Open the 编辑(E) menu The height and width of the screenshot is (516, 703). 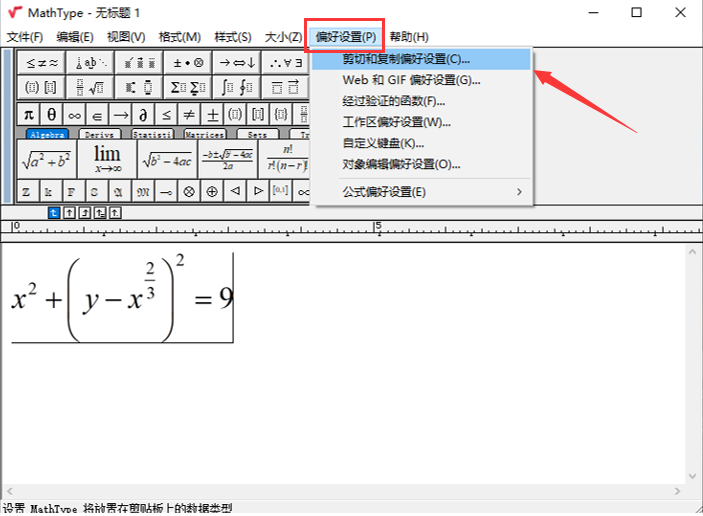(75, 37)
